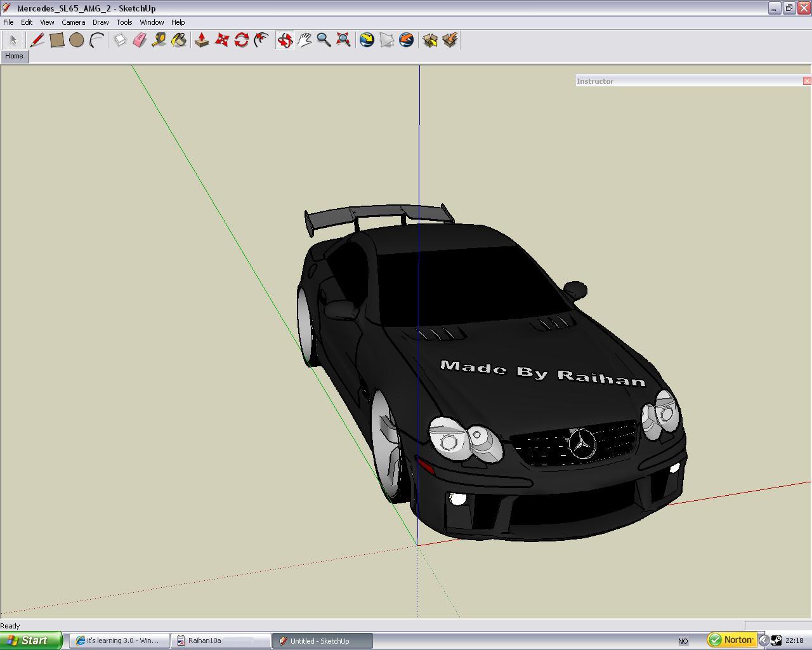Select the Move tool
Screen dimensions: 812x650
[x=221, y=40]
